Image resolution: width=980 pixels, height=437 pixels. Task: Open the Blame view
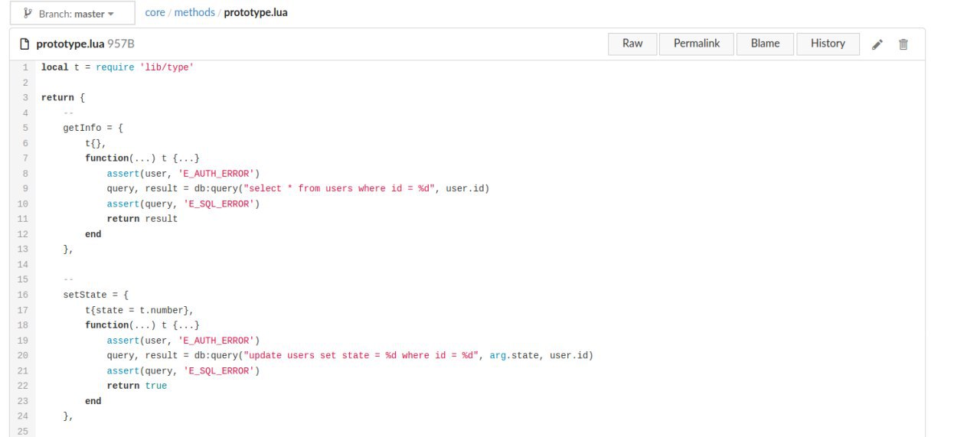point(765,44)
